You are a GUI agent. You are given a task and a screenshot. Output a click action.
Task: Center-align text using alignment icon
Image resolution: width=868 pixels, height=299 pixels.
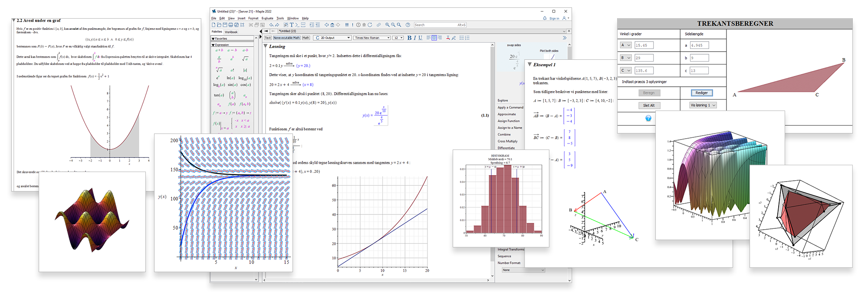[434, 38]
